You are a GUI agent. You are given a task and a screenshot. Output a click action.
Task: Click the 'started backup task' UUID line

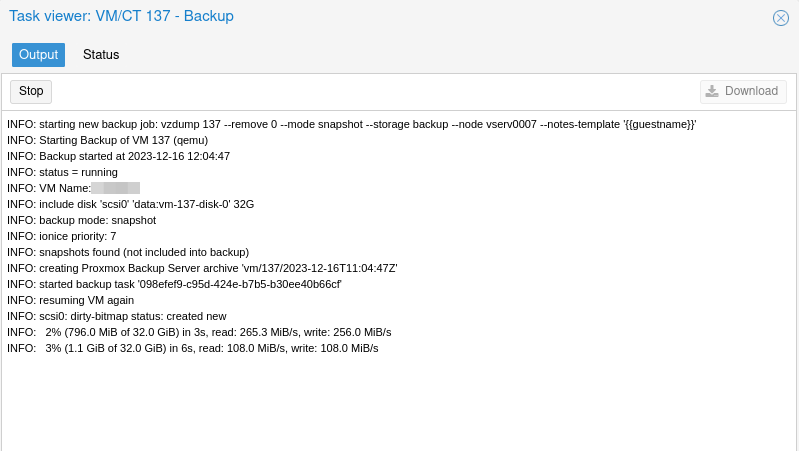174,284
